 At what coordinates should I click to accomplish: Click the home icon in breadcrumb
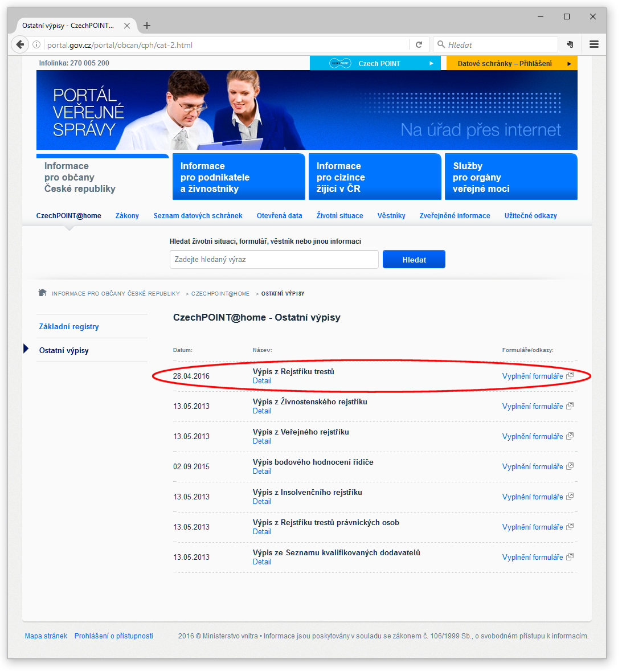[x=43, y=293]
